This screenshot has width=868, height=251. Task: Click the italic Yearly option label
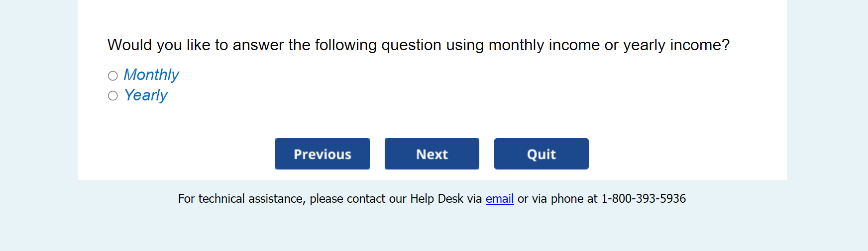pos(145,95)
